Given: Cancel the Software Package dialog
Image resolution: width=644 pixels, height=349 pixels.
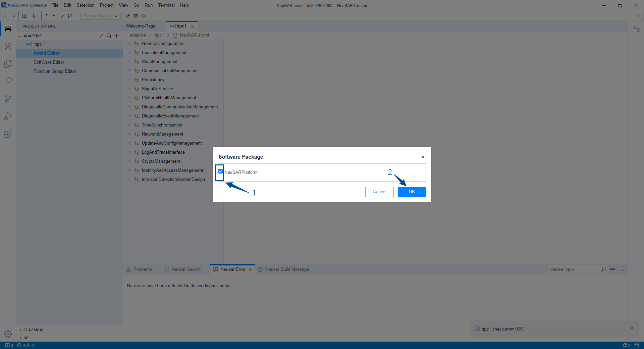Looking at the screenshot, I should coord(379,192).
